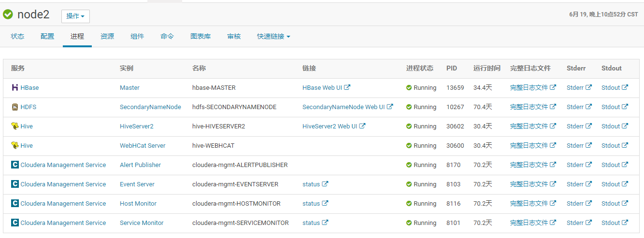Image resolution: width=644 pixels, height=238 pixels.
Task: Click the 运行时间 column header
Action: [x=487, y=69]
